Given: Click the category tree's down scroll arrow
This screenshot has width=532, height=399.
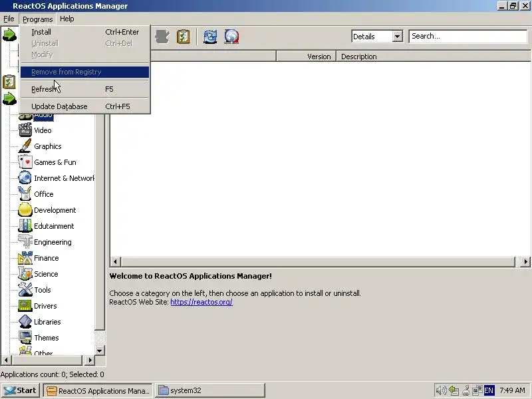Looking at the screenshot, I should click(99, 350).
